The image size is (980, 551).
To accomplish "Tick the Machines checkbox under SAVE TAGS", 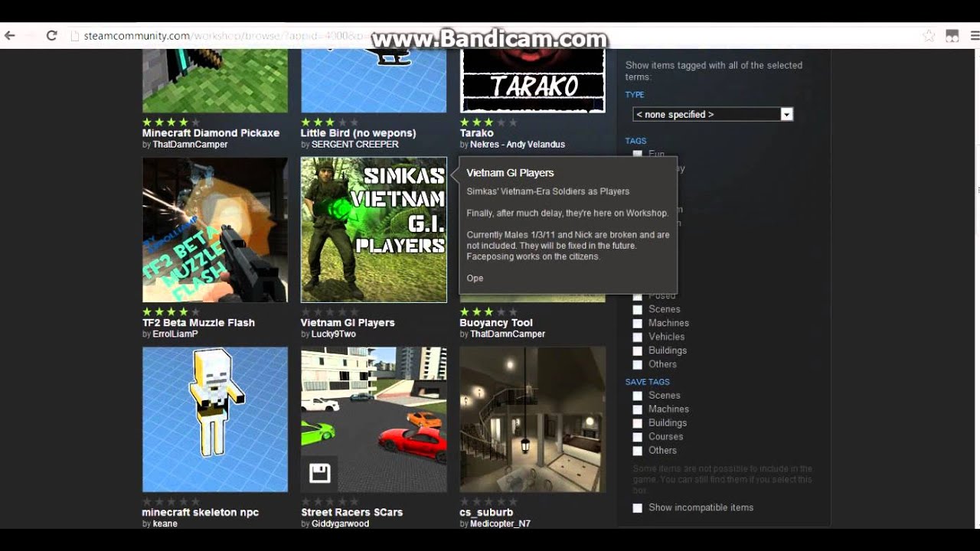I will [637, 409].
